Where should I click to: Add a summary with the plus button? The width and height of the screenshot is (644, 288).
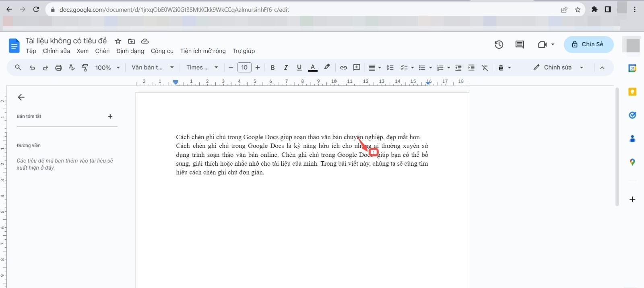coord(110,116)
